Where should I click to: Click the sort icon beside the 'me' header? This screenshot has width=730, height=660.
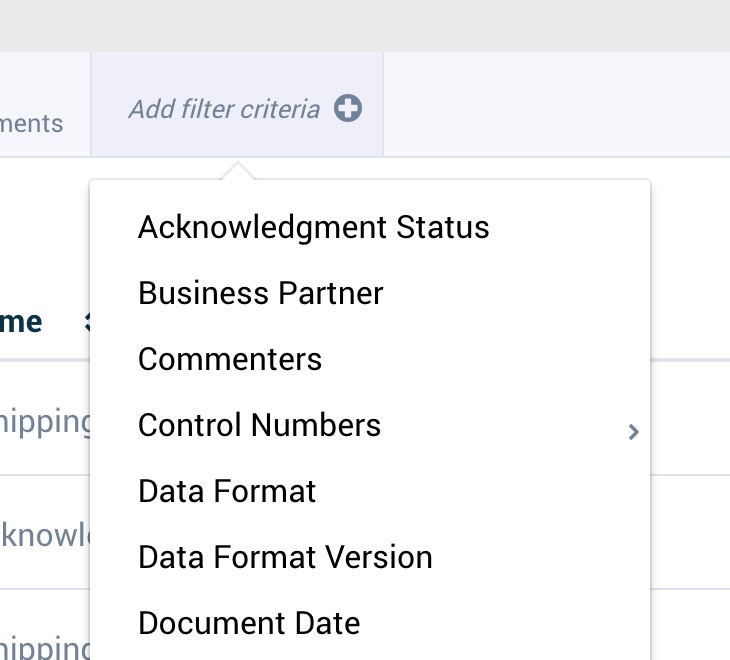click(87, 322)
